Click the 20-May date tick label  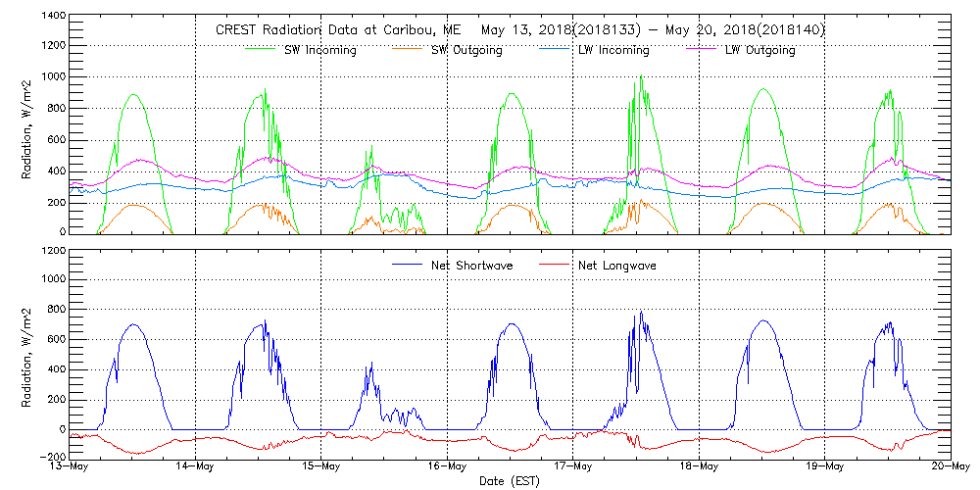coord(949,467)
